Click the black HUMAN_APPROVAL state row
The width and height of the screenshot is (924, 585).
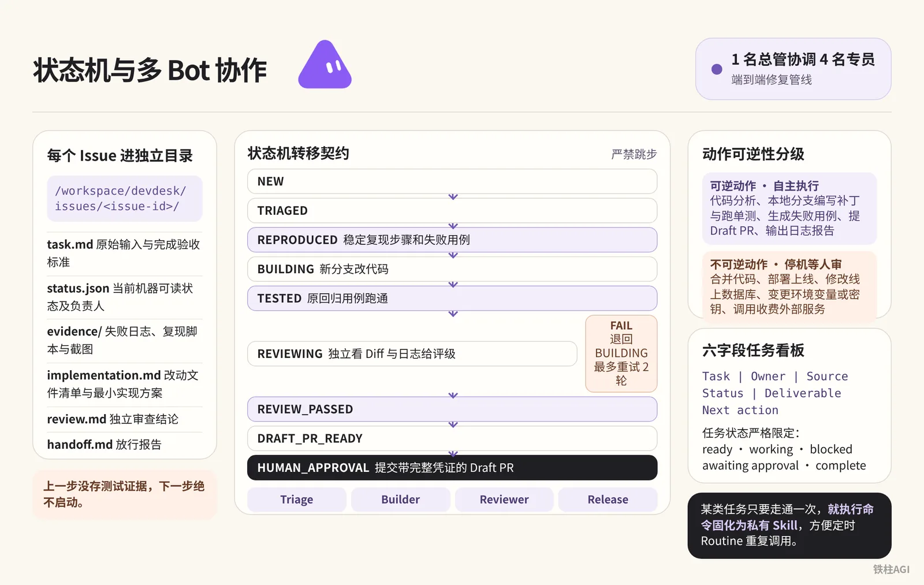tap(452, 468)
